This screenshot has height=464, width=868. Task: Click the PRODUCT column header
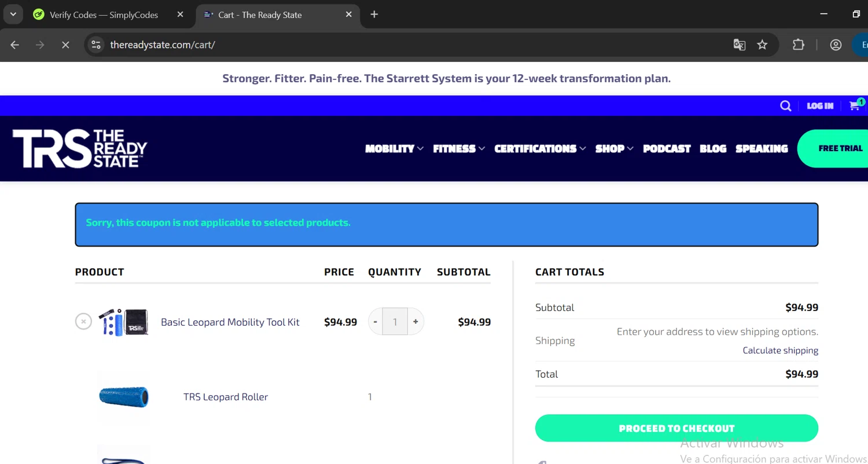click(100, 272)
